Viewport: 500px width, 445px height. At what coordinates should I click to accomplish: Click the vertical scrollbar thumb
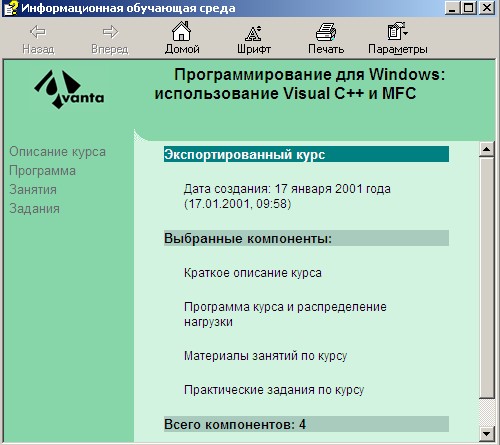[x=486, y=277]
